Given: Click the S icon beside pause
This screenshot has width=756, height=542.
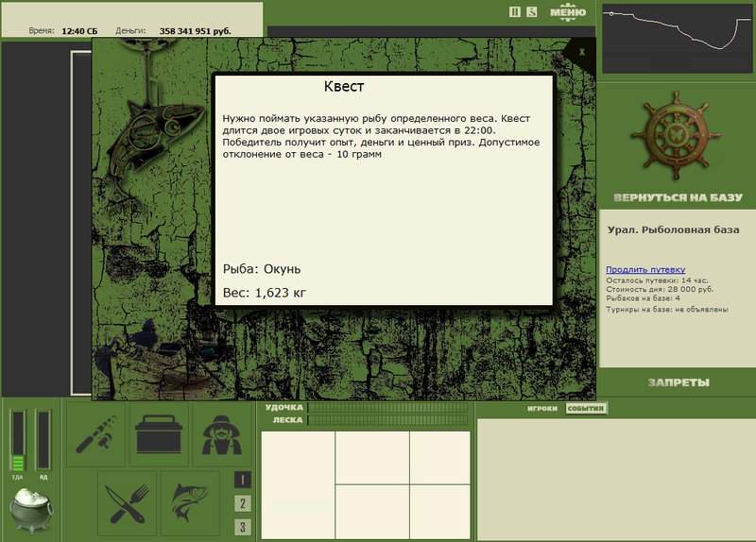Looking at the screenshot, I should (x=531, y=12).
